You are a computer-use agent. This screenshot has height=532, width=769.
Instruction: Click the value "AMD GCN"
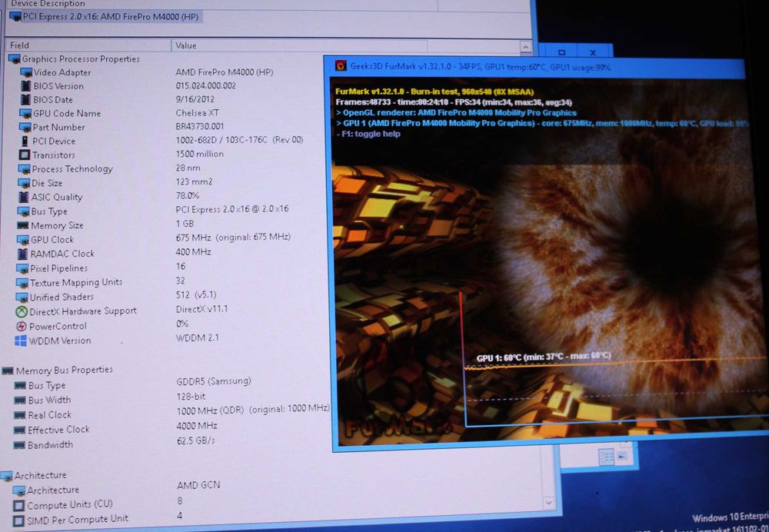click(198, 485)
